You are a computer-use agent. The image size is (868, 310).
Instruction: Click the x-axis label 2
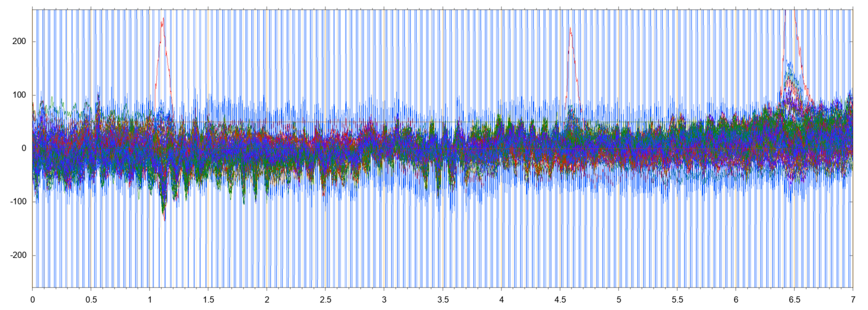267,299
